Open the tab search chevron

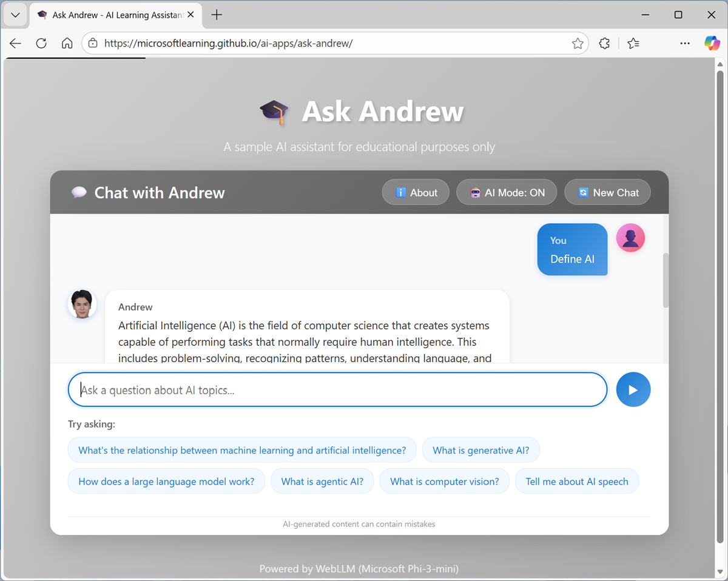[x=15, y=15]
